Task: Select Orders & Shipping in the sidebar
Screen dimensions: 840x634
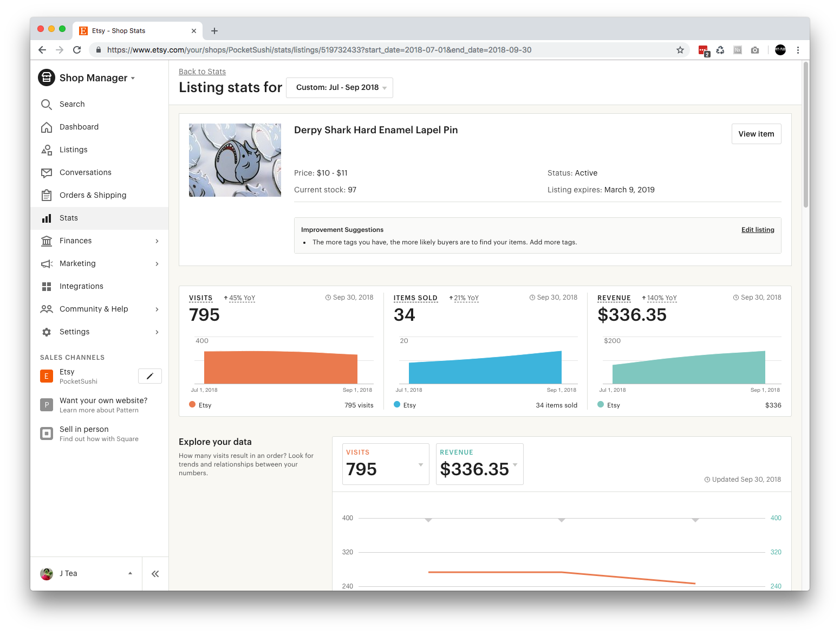Action: 100,195
